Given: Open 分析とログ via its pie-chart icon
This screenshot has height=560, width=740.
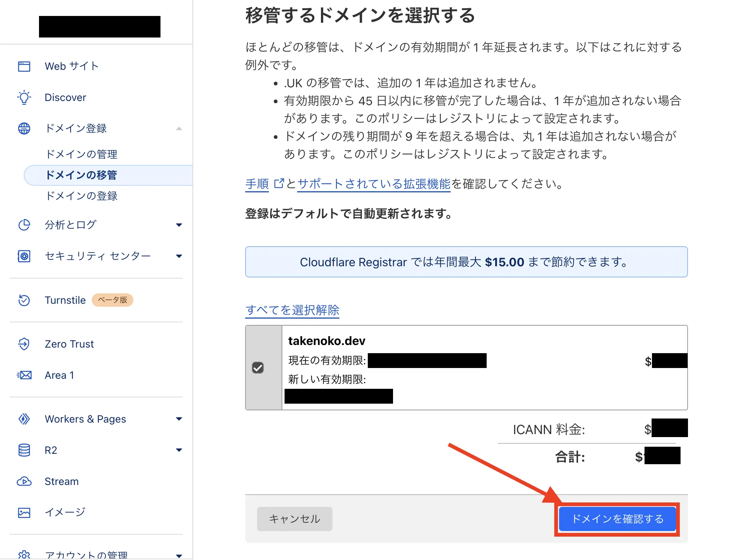Looking at the screenshot, I should point(24,225).
